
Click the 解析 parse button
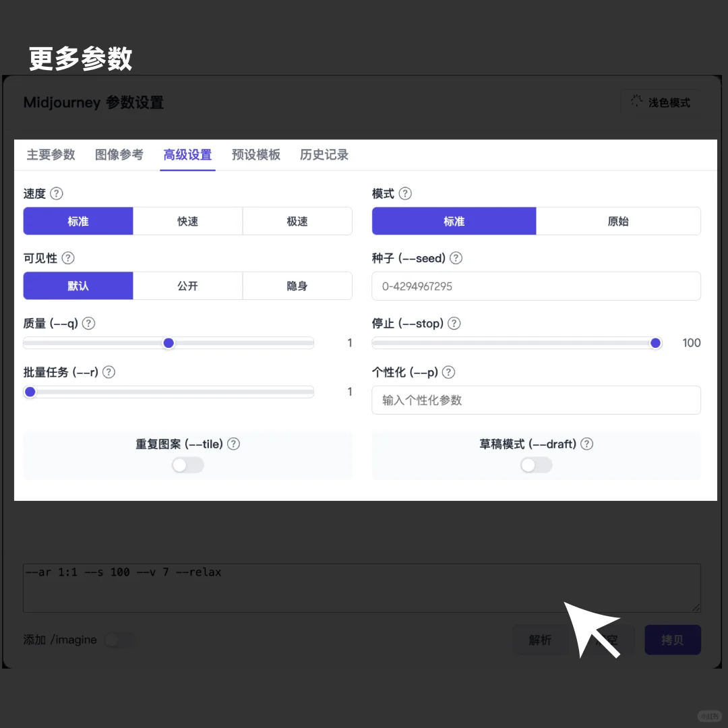click(541, 640)
